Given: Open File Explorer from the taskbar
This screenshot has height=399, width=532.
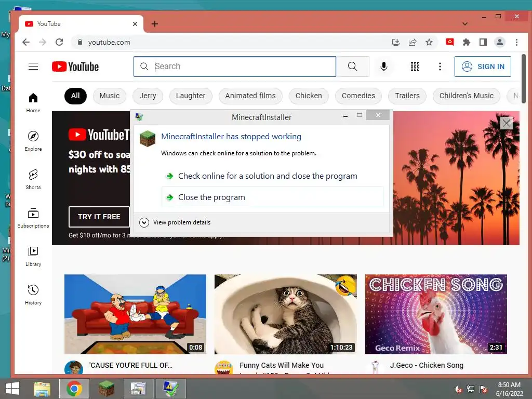Looking at the screenshot, I should [42, 389].
